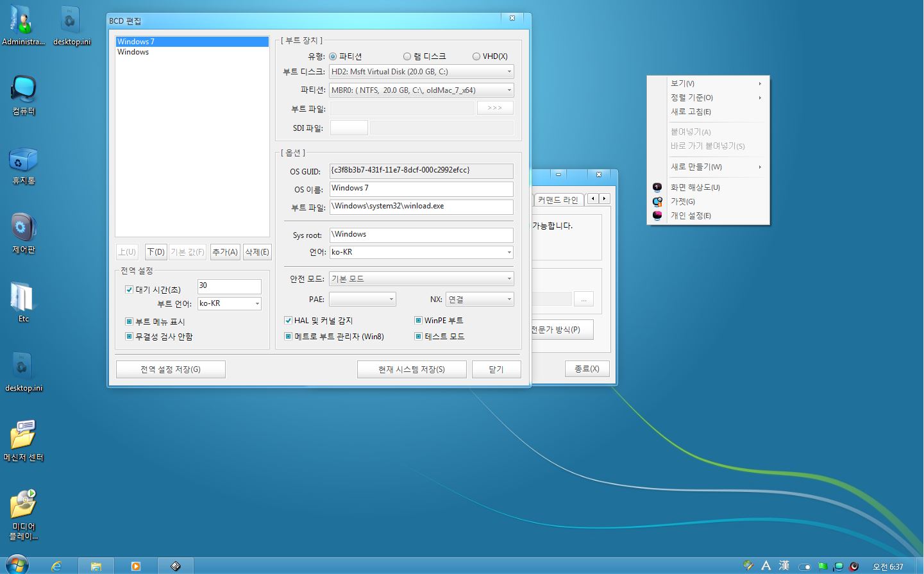
Task: Open the 안전 모드 dropdown
Action: click(421, 279)
